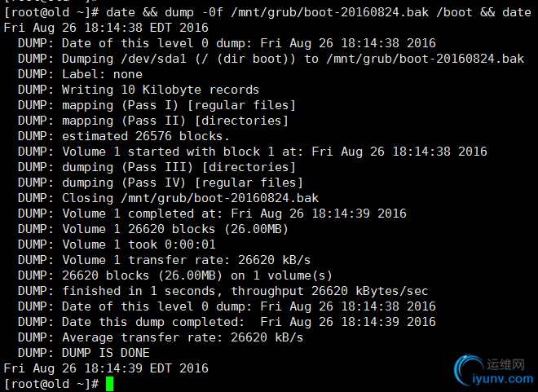Click 'DUMP IS DONE' line

click(84, 353)
